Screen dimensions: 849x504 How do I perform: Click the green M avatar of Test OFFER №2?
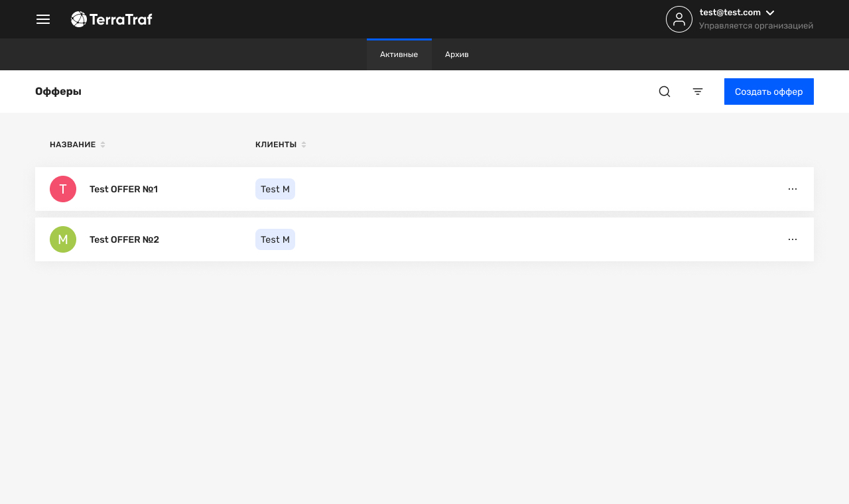(x=63, y=239)
